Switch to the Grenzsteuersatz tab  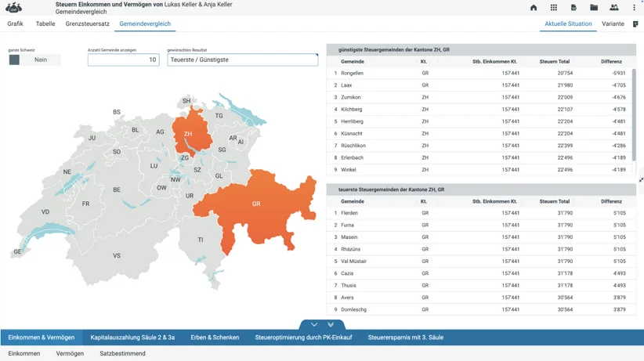(x=88, y=23)
